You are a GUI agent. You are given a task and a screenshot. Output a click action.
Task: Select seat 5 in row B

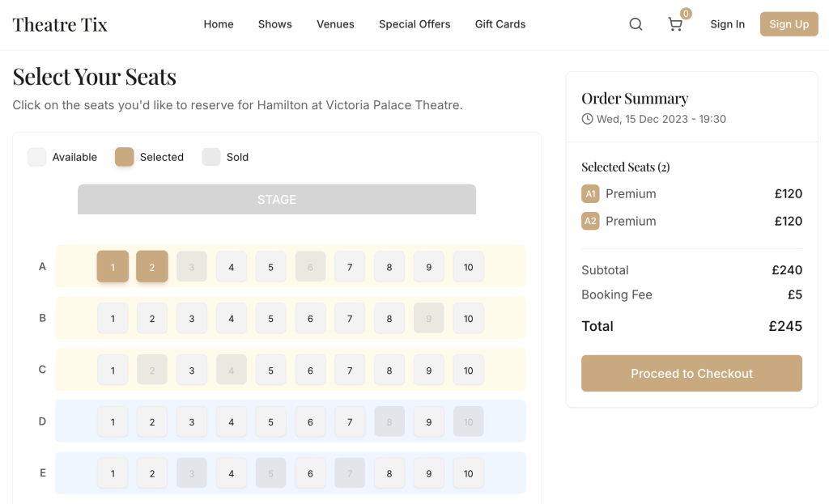(270, 319)
